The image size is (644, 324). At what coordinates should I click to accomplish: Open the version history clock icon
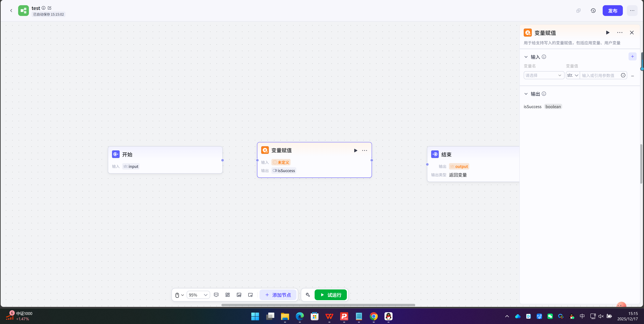(593, 10)
